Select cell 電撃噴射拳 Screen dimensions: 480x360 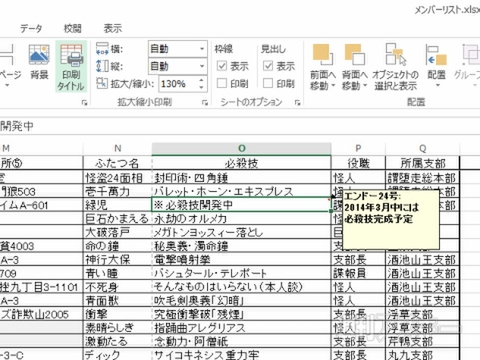[242, 260]
